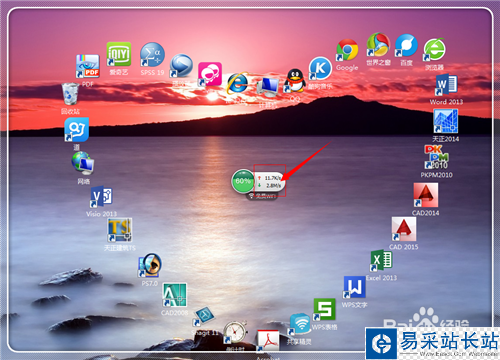Screen dimensions: 500x360
Task: Open the SPSS 19 shortcut
Action: tap(152, 54)
